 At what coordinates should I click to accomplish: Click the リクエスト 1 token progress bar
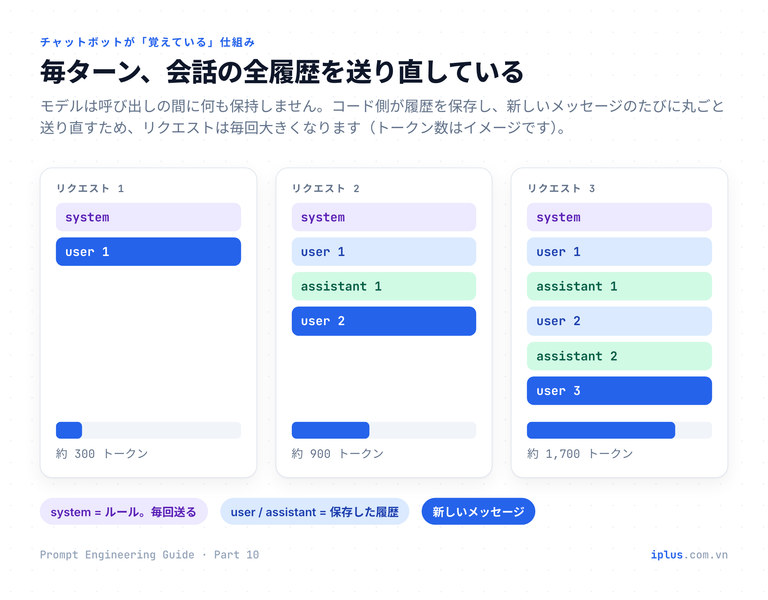point(148,430)
